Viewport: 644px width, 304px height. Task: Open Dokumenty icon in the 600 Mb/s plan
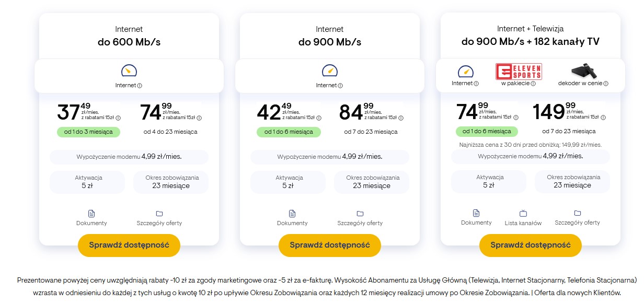(x=91, y=214)
